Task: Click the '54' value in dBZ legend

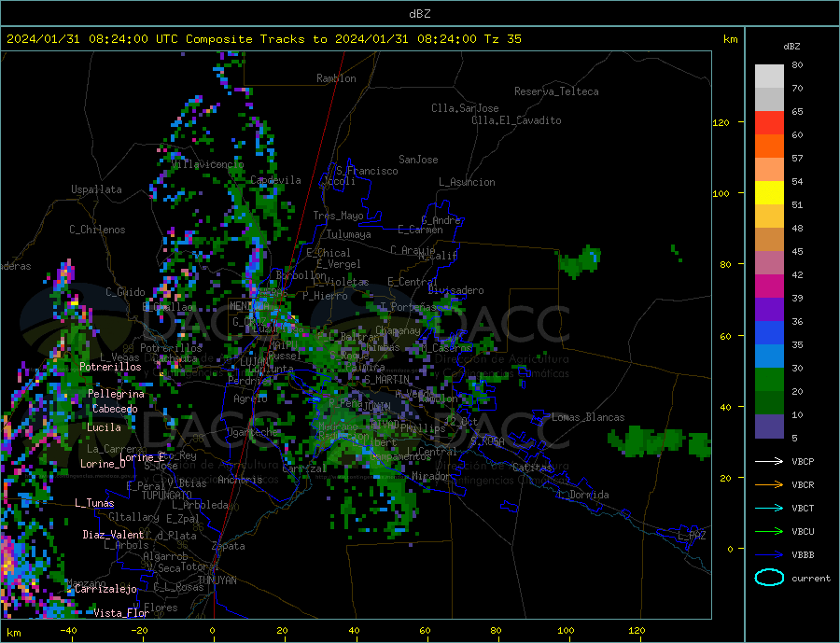Action: tap(797, 182)
